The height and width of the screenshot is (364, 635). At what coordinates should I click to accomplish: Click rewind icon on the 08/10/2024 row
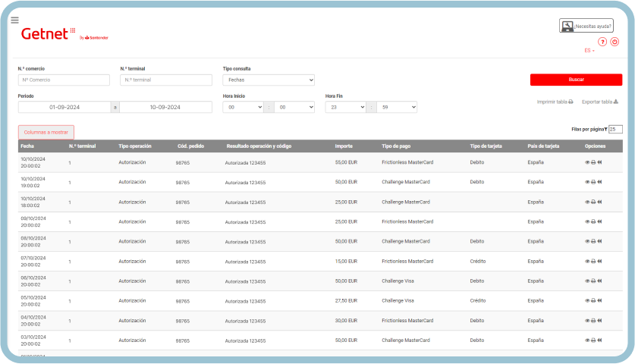point(599,241)
